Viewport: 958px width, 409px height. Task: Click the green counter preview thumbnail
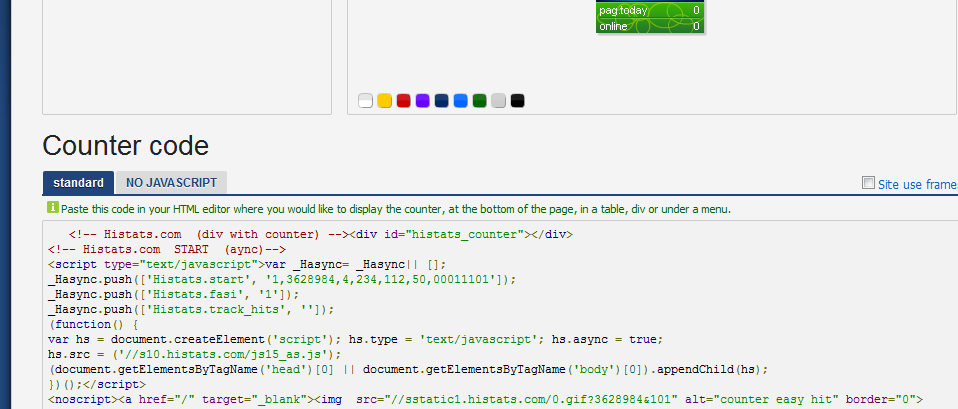click(x=650, y=17)
